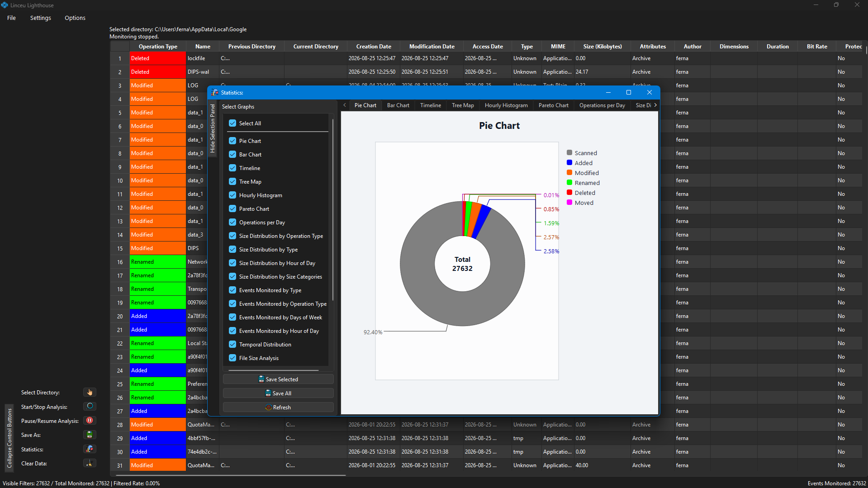868x488 pixels.
Task: Click the Statistics window title icon
Action: pos(215,92)
